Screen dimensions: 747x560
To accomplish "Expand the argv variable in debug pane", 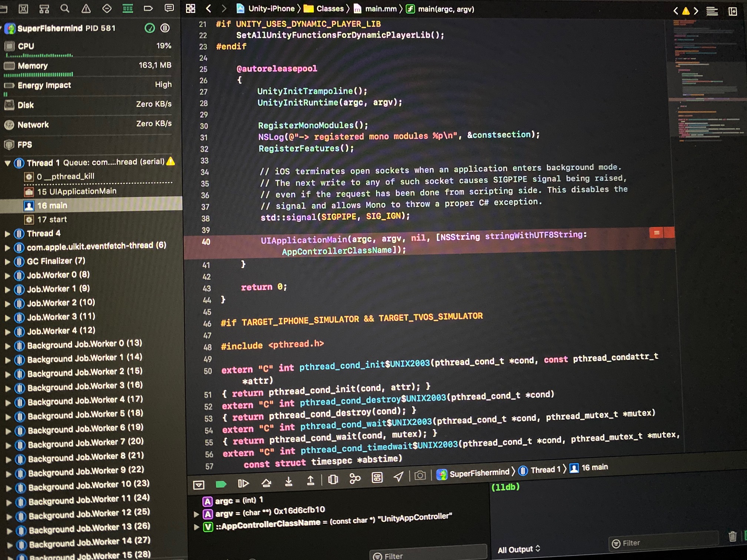I will coord(196,513).
